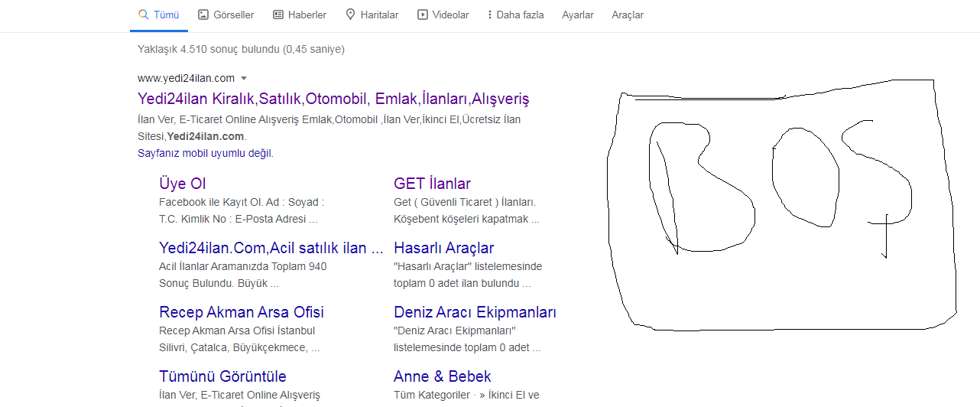
Task: Click the Sayfanız mobil uyumlu değil link
Action: [x=206, y=153]
